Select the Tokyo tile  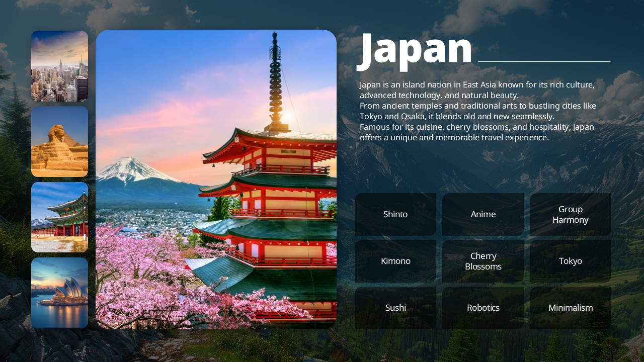(570, 261)
